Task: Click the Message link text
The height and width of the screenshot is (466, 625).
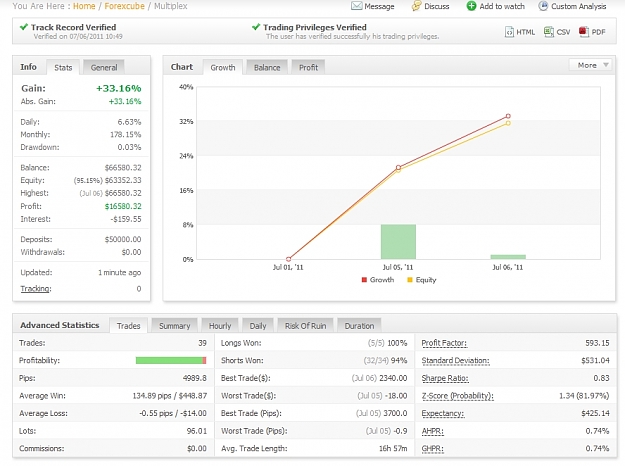Action: pos(379,6)
